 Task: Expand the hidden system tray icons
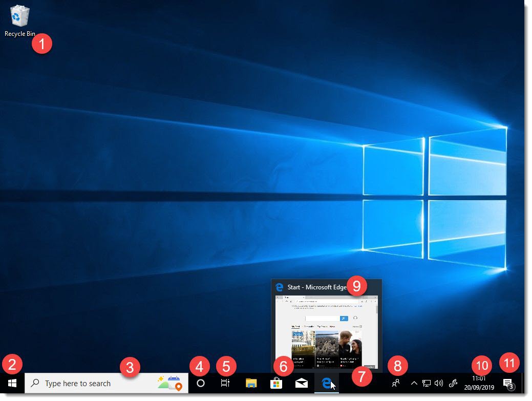pyautogui.click(x=414, y=383)
